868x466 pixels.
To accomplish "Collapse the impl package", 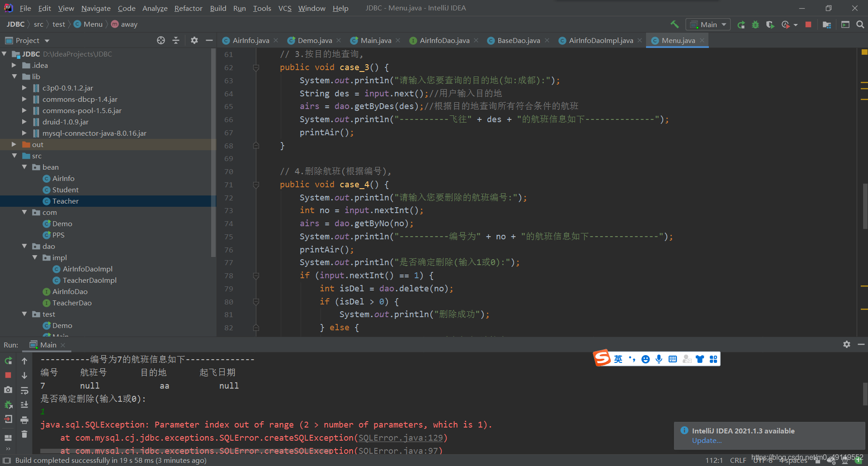I will [x=35, y=257].
